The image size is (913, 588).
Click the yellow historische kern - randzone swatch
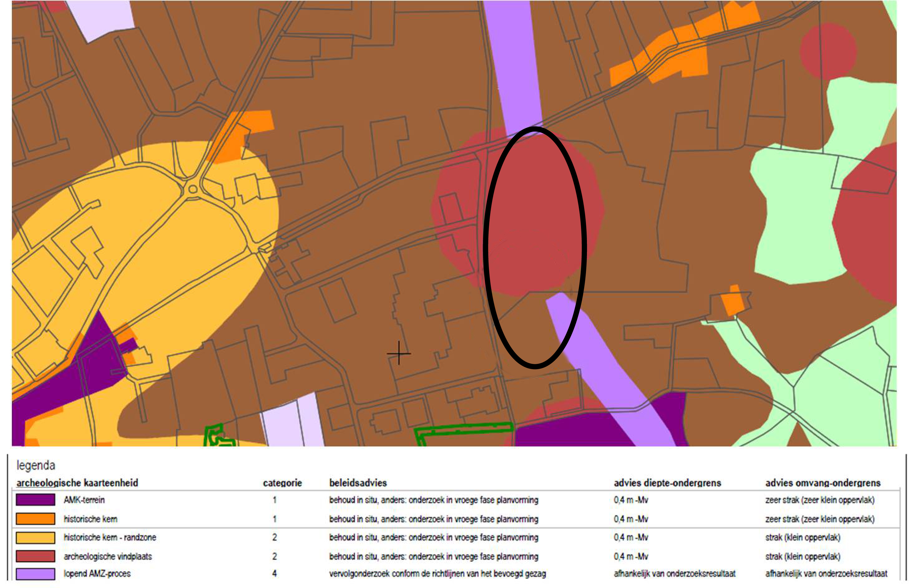point(35,537)
